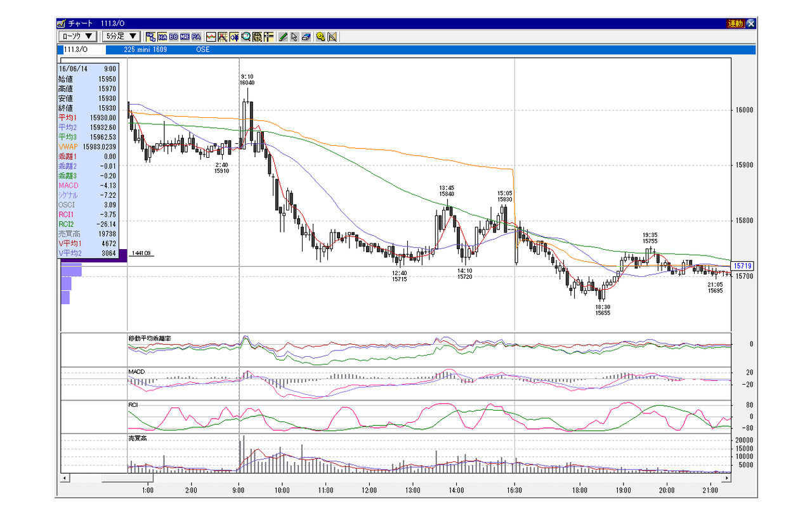This screenshot has width=812, height=514.
Task: Click the red line chart icon
Action: coord(211,36)
